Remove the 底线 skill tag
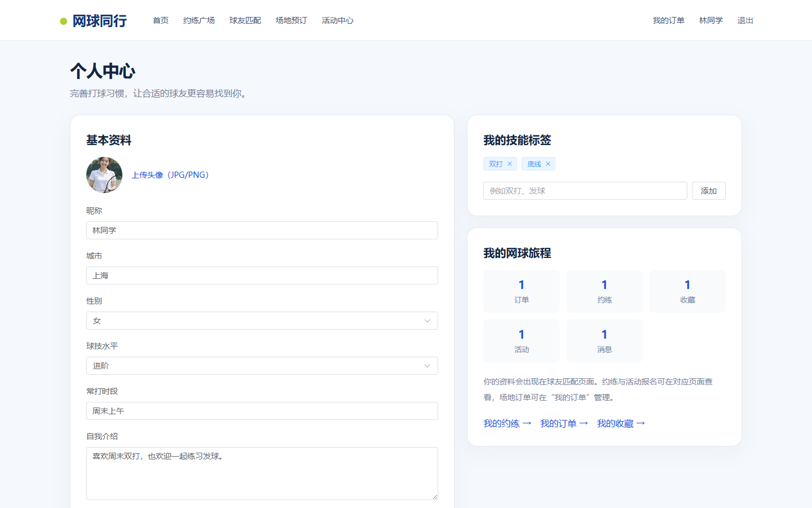This screenshot has width=812, height=508. coord(548,164)
